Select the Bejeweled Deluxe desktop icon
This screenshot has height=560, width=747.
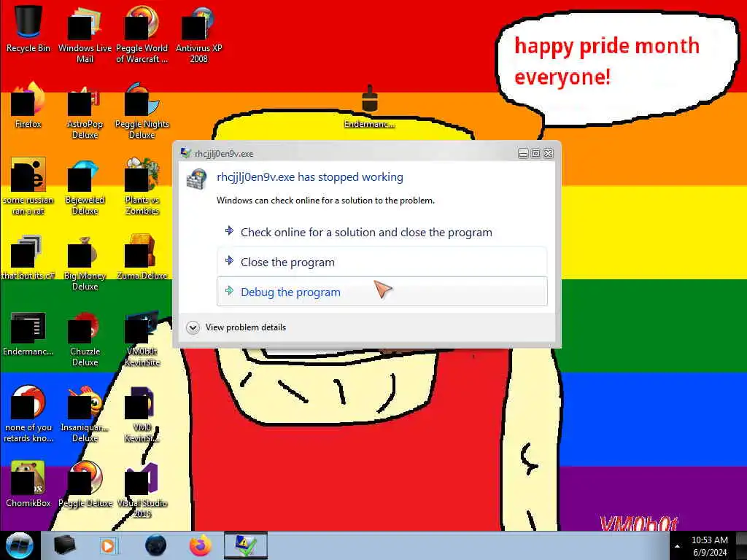(85, 187)
